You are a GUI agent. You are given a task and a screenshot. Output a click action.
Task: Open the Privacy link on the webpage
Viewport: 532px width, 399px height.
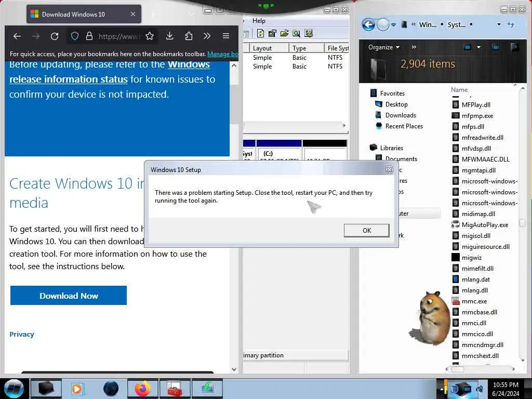(x=22, y=334)
